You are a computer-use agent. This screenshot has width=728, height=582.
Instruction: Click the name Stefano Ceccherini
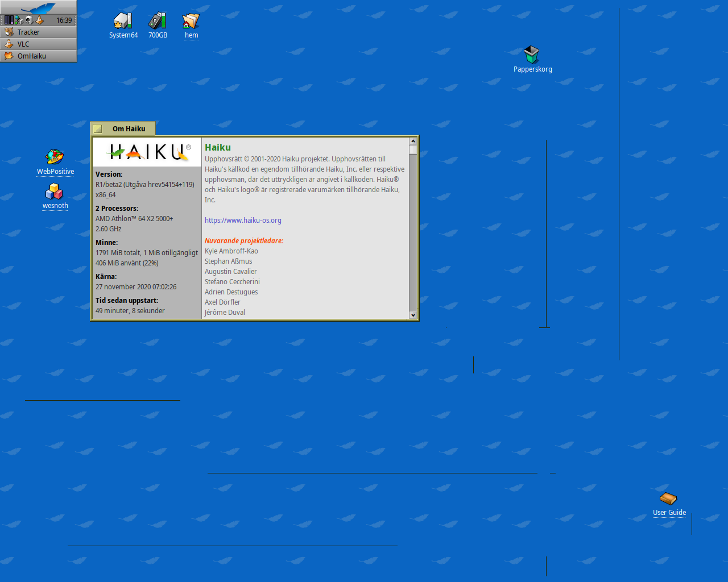pyautogui.click(x=232, y=282)
